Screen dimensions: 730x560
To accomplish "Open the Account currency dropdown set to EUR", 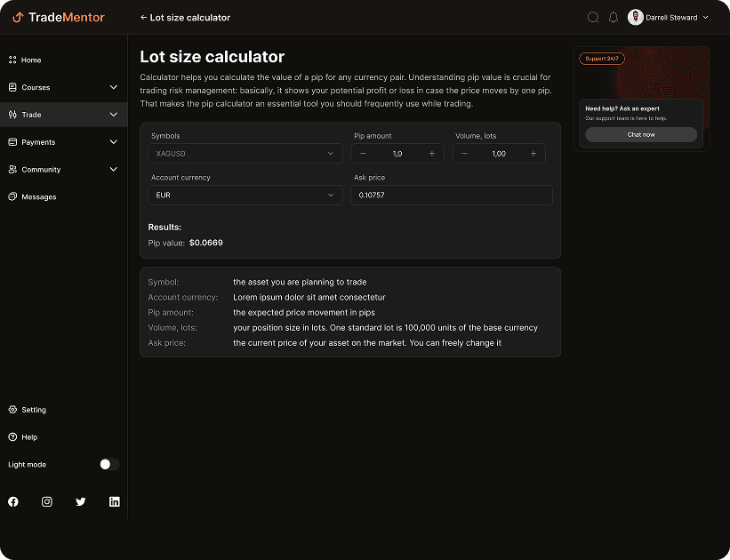I will [245, 195].
